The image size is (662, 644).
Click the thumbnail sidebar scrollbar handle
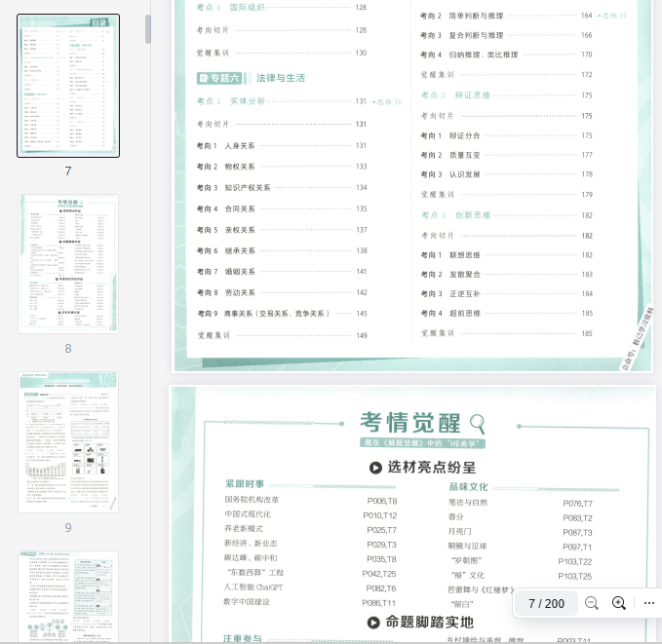(x=148, y=29)
